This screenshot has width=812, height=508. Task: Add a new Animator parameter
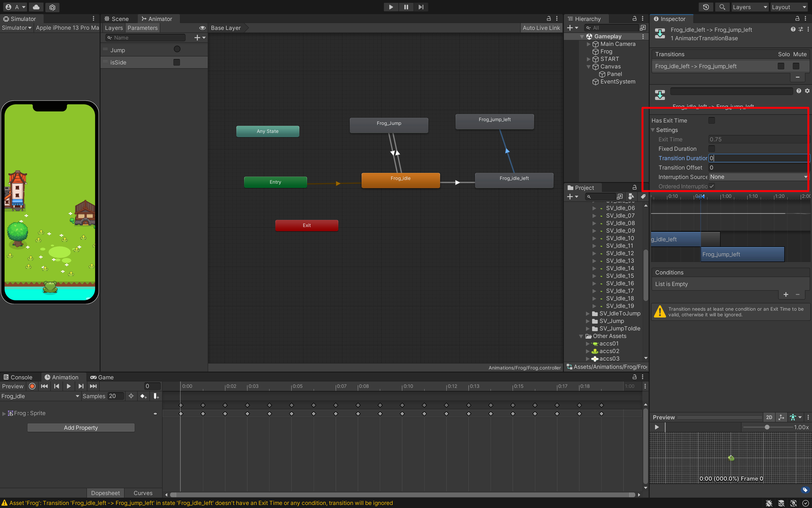click(x=200, y=38)
